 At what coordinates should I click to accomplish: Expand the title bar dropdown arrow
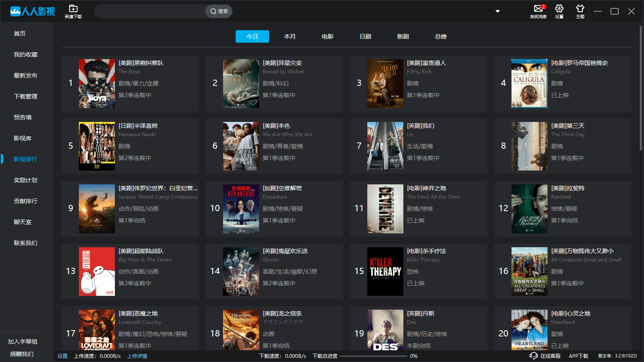497,11
